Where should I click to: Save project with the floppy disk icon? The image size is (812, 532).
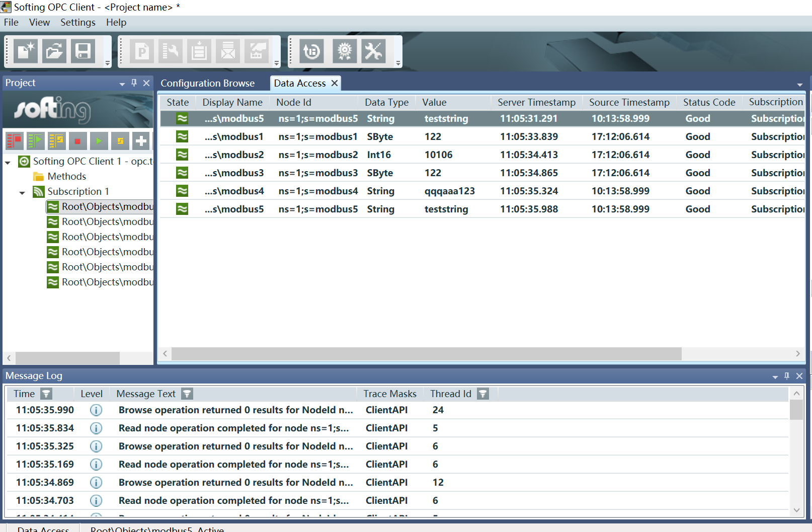coord(83,51)
